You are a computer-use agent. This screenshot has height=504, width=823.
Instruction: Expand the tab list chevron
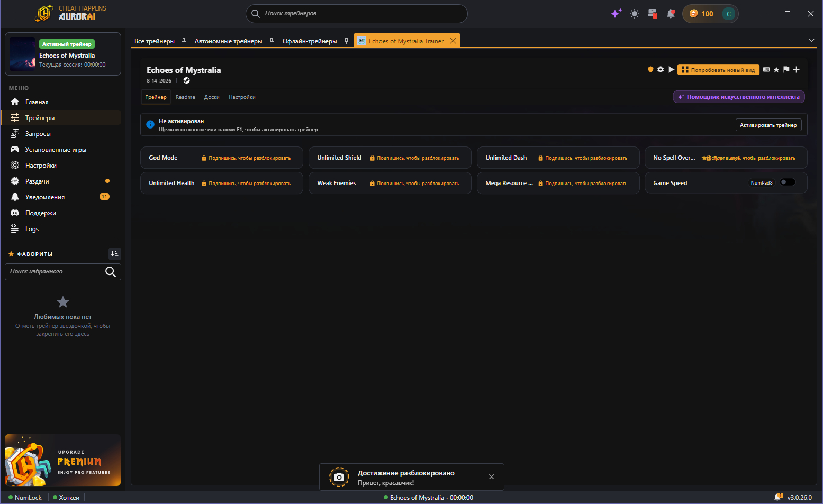pyautogui.click(x=811, y=41)
